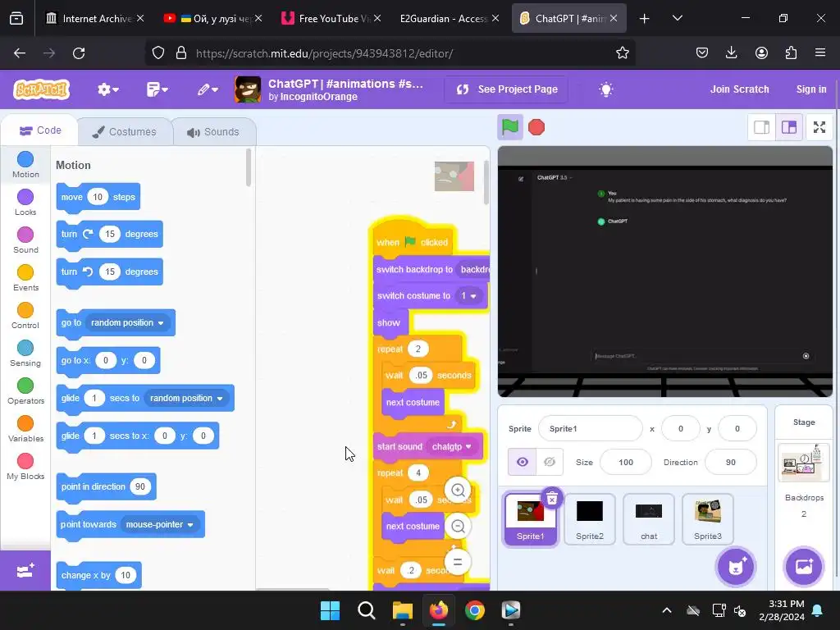Open Windows Start menu
This screenshot has height=630, width=840.
[330, 610]
